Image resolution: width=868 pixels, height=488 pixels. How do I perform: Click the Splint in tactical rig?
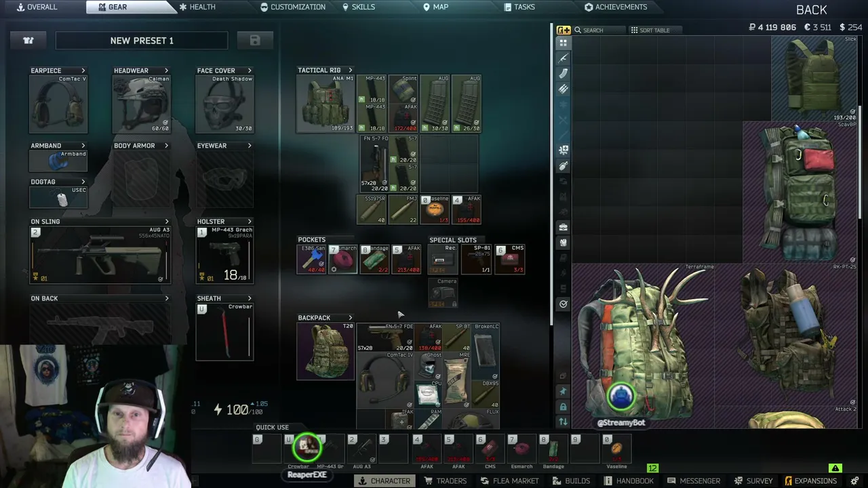click(x=405, y=89)
